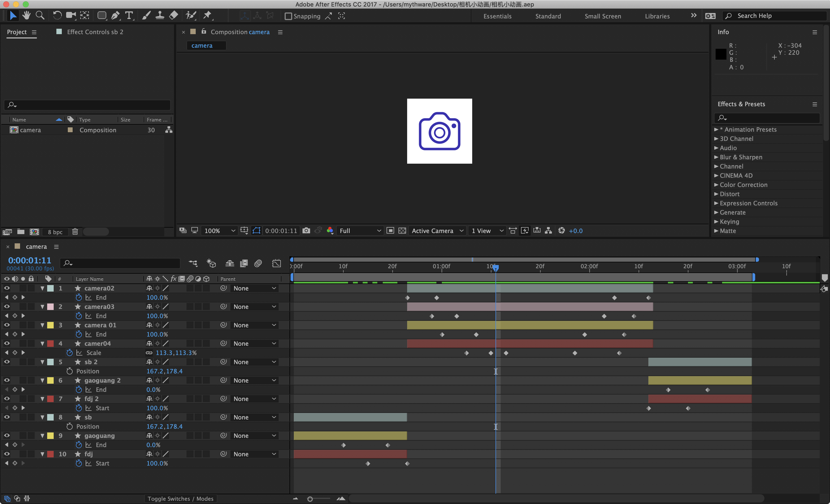Image resolution: width=830 pixels, height=504 pixels.
Task: Select the Roto Brush tool
Action: coord(191,15)
